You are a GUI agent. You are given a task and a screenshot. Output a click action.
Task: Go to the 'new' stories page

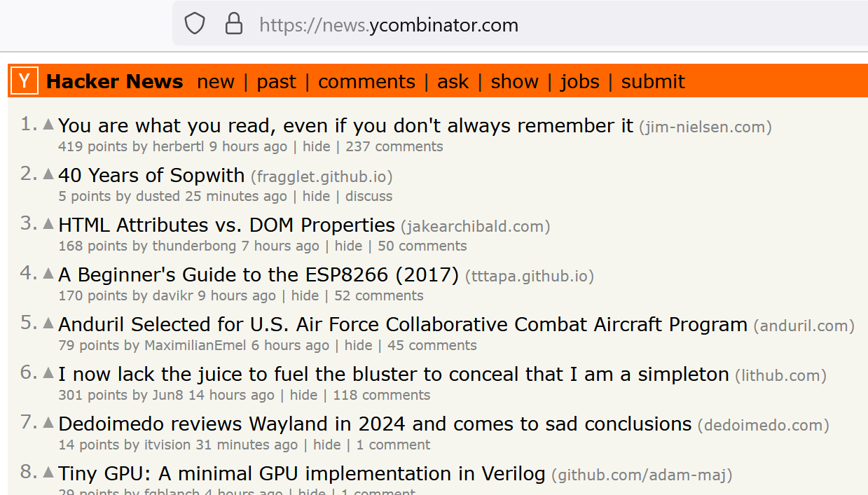pyautogui.click(x=216, y=82)
